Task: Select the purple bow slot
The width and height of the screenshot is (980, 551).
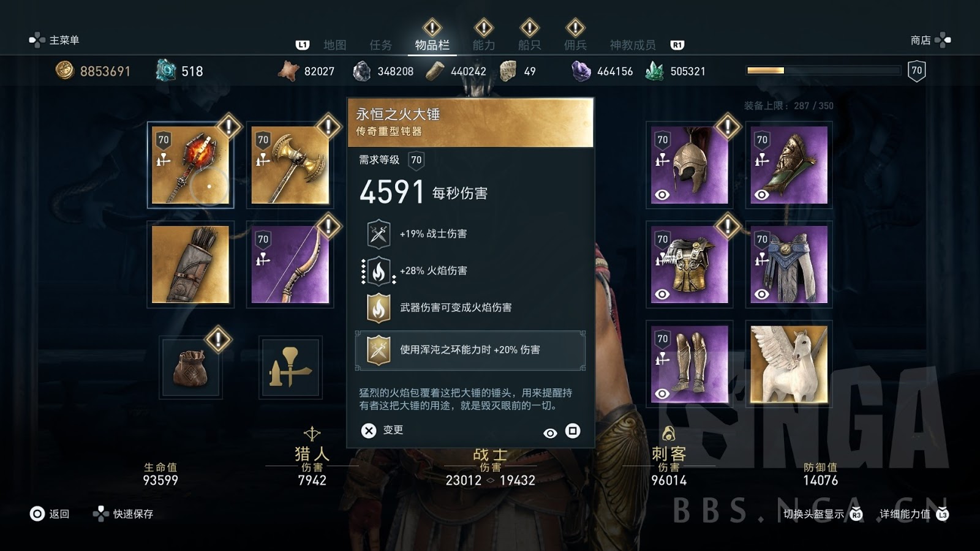Action: pos(290,264)
